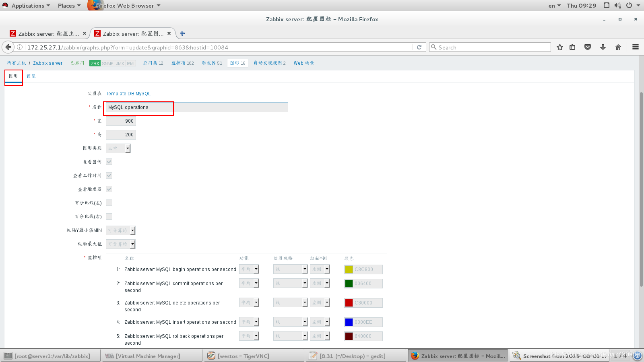The height and width of the screenshot is (362, 644).
Task: Open the 应用集 12 link
Action: (x=153, y=63)
